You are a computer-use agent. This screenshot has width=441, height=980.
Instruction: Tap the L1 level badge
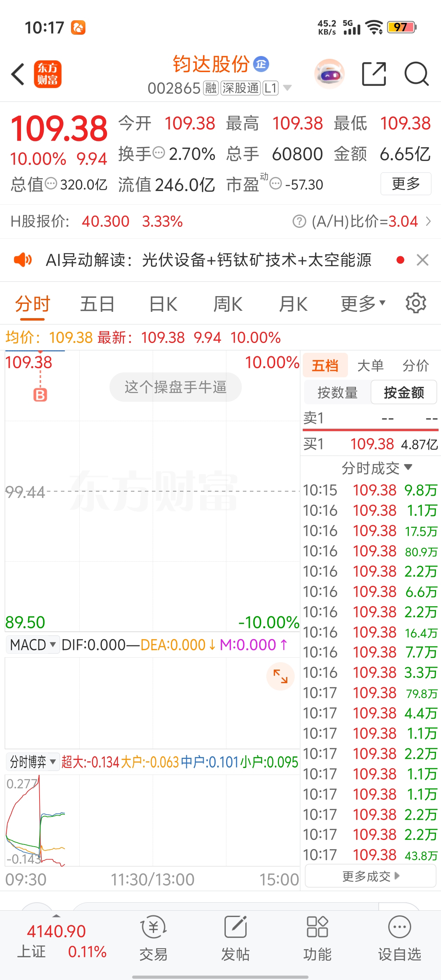[x=271, y=88]
